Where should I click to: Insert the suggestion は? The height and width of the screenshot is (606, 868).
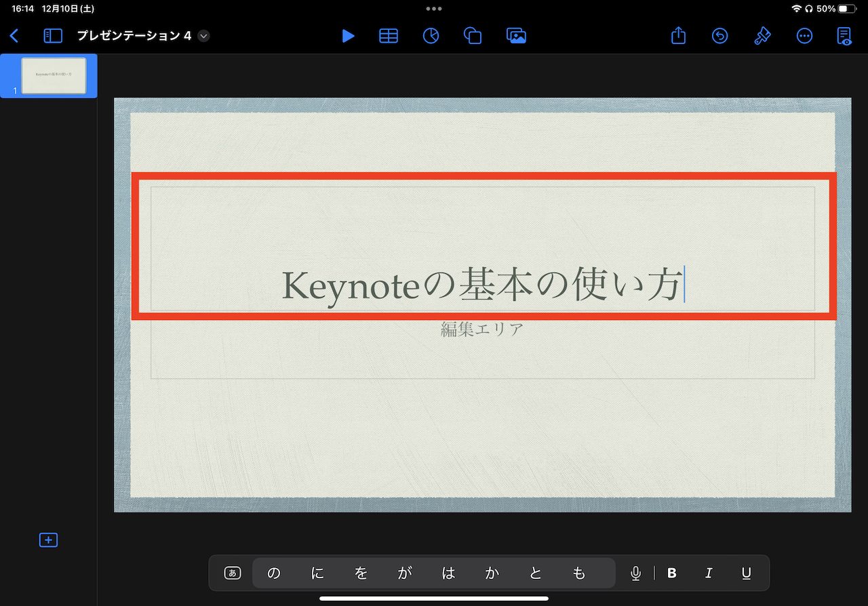(448, 573)
